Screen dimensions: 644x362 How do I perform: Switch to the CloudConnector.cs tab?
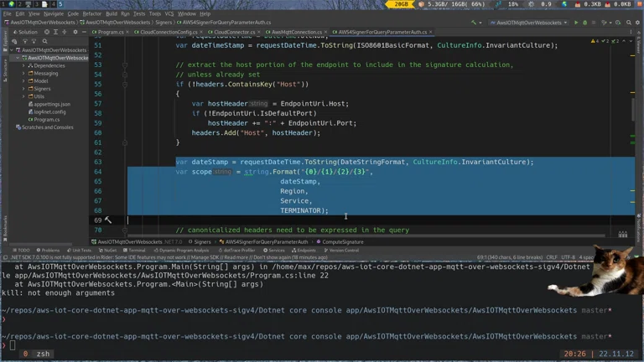coord(233,32)
